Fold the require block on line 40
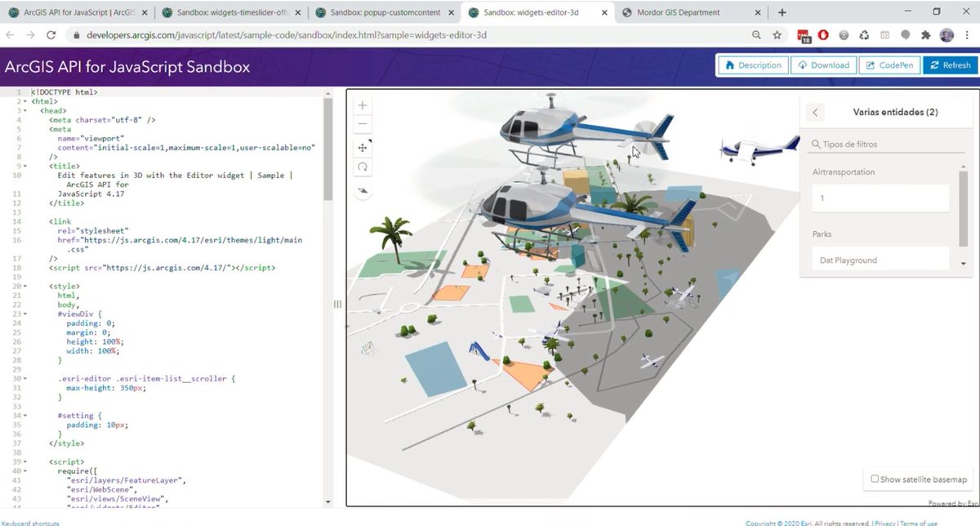Image resolution: width=980 pixels, height=526 pixels. (26, 470)
